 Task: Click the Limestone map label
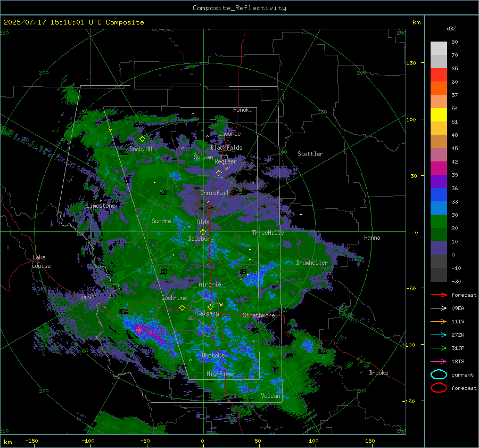click(x=101, y=206)
